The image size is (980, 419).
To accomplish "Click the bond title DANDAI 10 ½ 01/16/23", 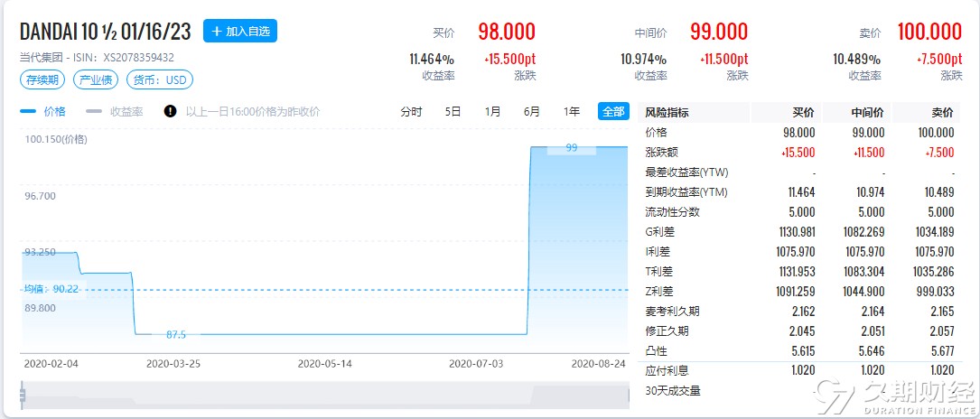I will pyautogui.click(x=105, y=32).
